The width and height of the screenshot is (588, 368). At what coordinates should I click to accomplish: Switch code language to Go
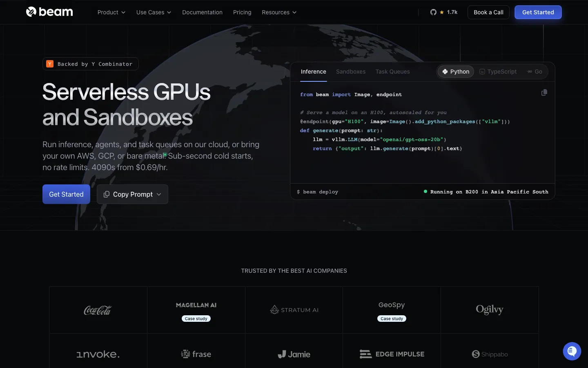[535, 72]
